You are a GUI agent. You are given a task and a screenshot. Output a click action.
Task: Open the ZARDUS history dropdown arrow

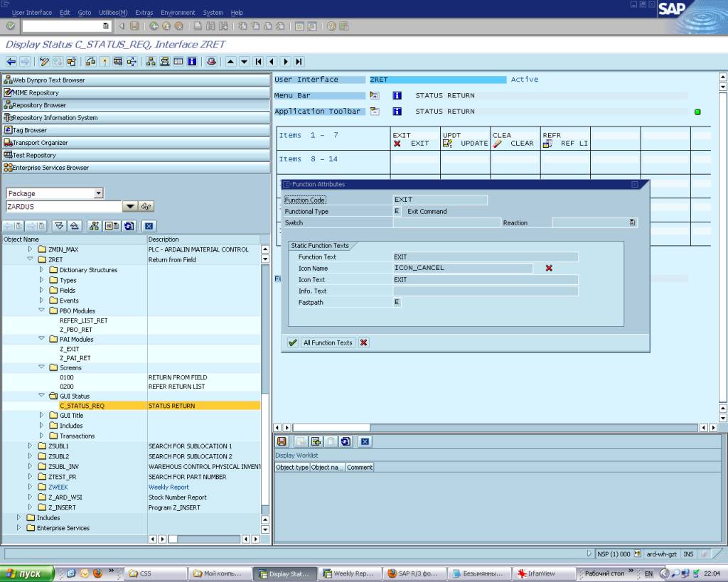point(130,206)
